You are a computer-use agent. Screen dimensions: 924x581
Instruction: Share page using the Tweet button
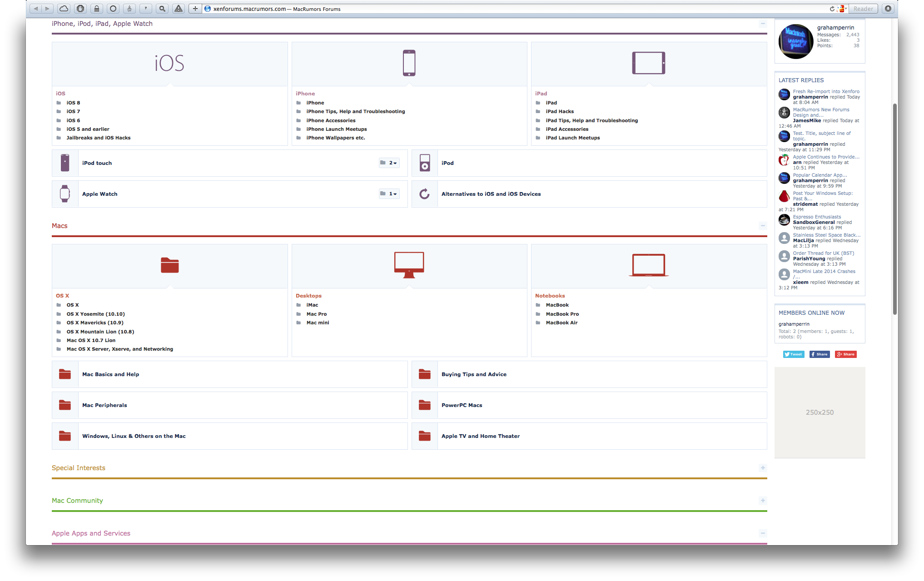[794, 354]
